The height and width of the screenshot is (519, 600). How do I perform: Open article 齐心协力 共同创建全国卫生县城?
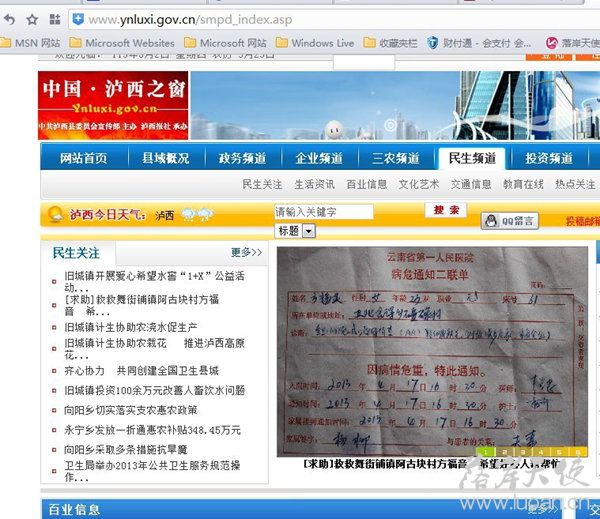[142, 370]
